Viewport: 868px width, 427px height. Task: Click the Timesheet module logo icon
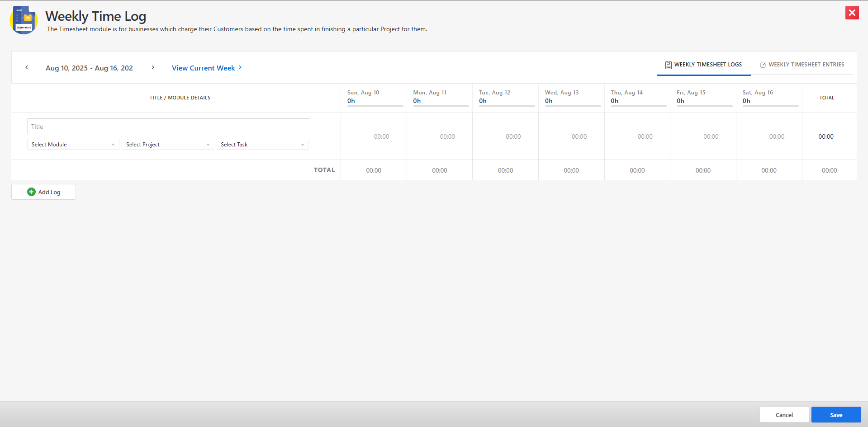[x=24, y=20]
